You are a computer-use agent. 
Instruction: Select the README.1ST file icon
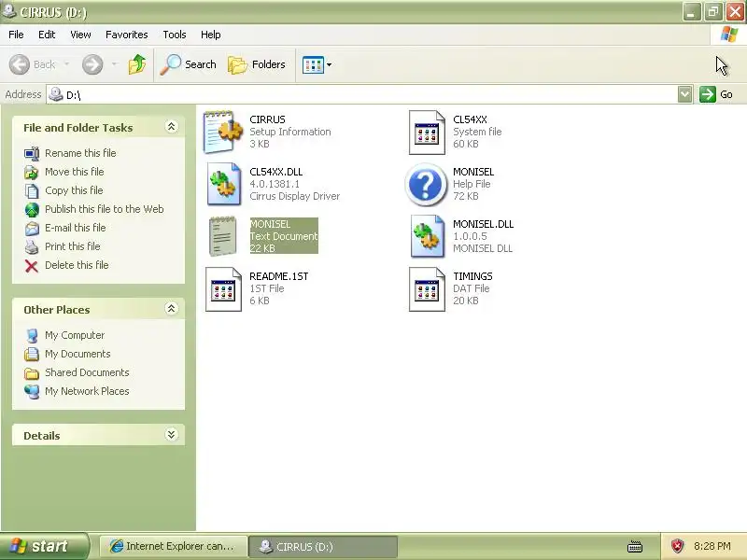coord(223,289)
